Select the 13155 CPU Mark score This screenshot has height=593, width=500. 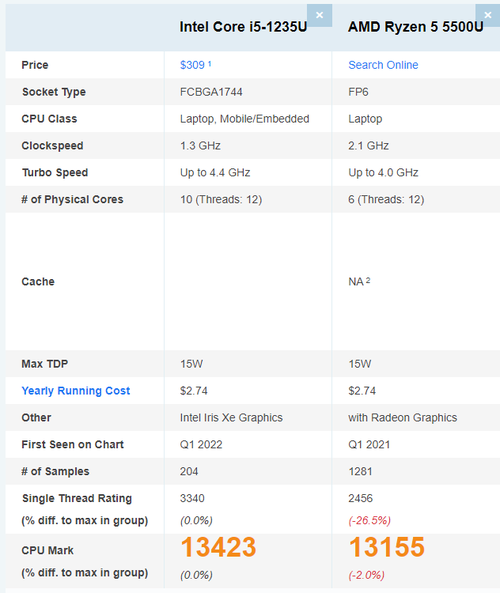[387, 547]
